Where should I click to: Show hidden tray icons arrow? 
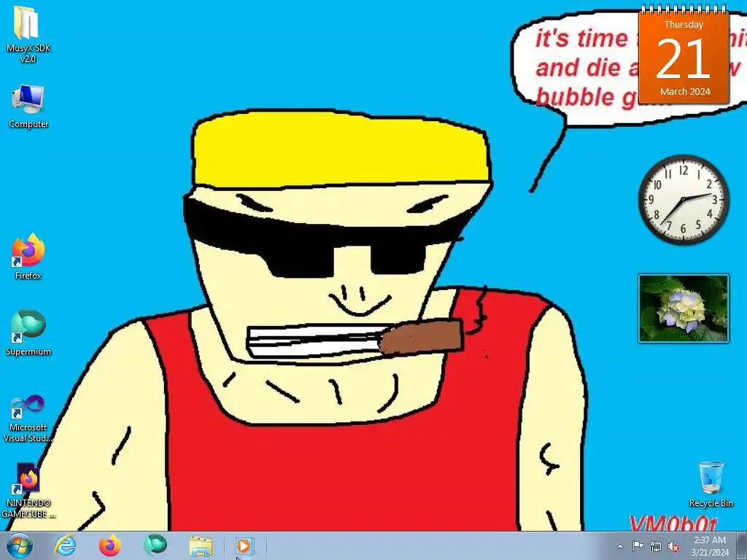[x=620, y=546]
